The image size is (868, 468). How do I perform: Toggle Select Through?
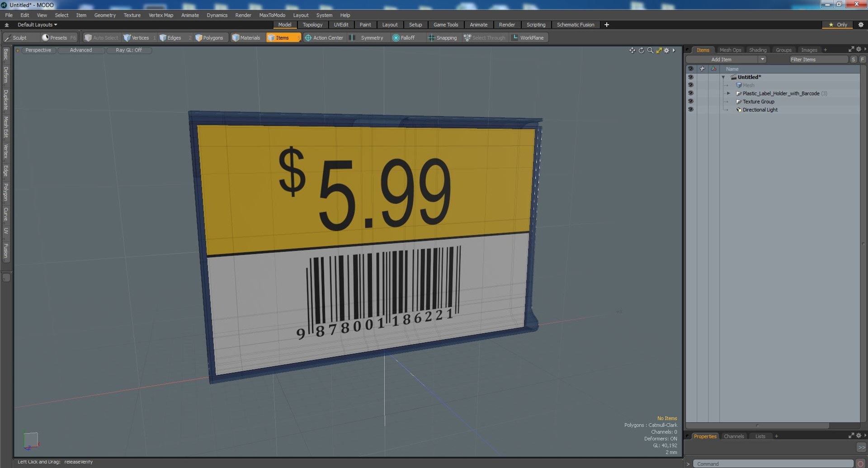point(485,38)
